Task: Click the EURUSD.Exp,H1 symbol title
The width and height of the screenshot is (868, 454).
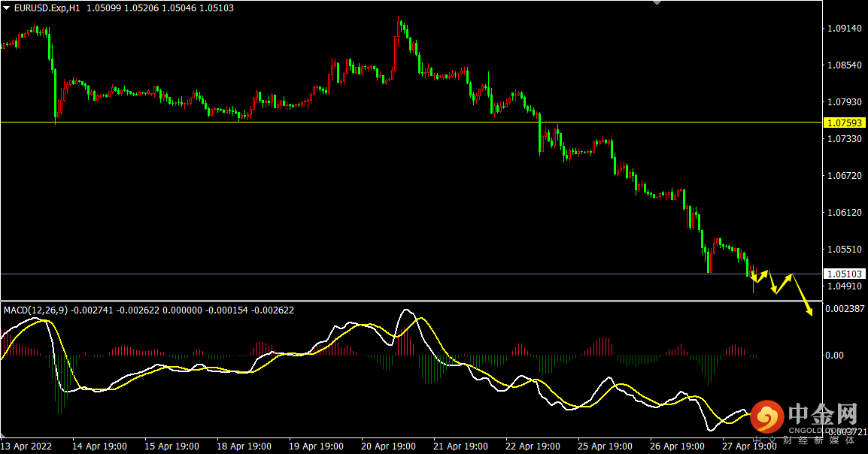Action: click(x=47, y=8)
